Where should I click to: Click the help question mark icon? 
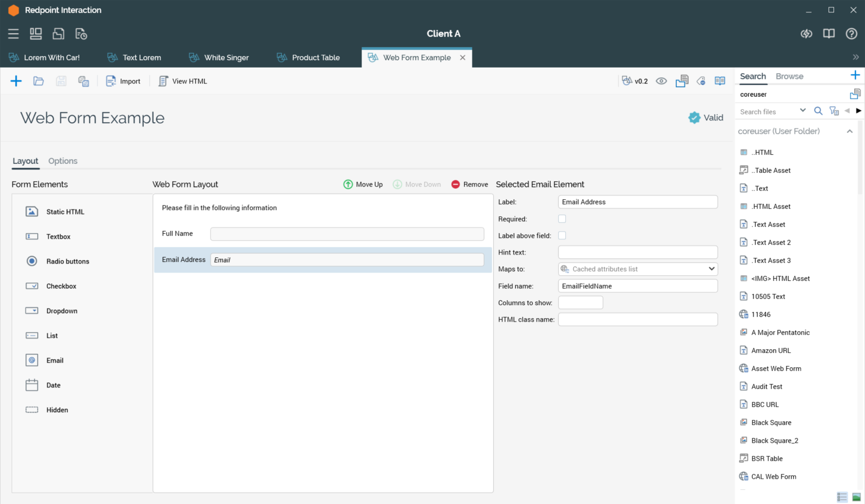pos(851,34)
